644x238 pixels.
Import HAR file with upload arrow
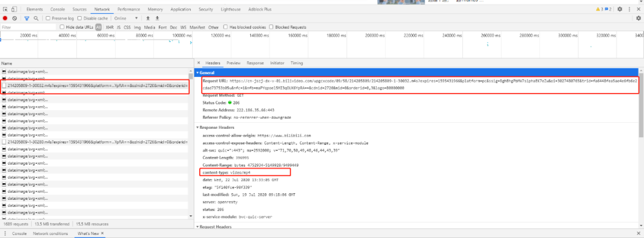point(148,18)
